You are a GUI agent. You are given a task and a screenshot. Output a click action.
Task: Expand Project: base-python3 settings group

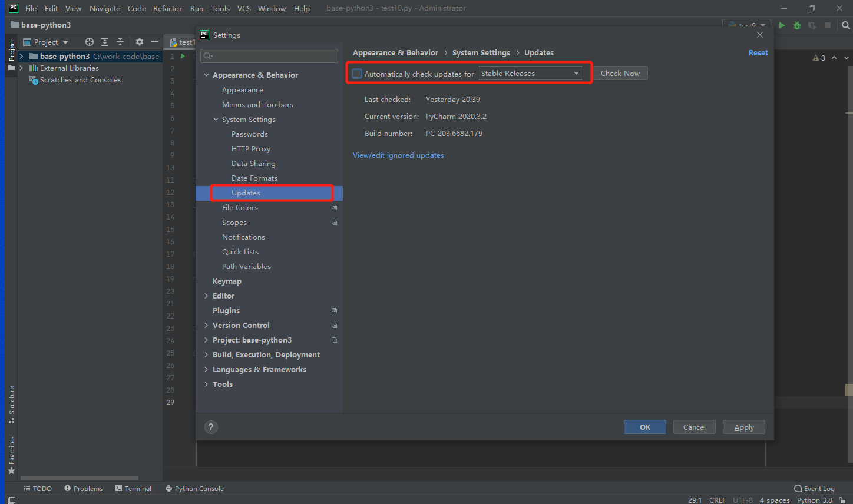(206, 340)
